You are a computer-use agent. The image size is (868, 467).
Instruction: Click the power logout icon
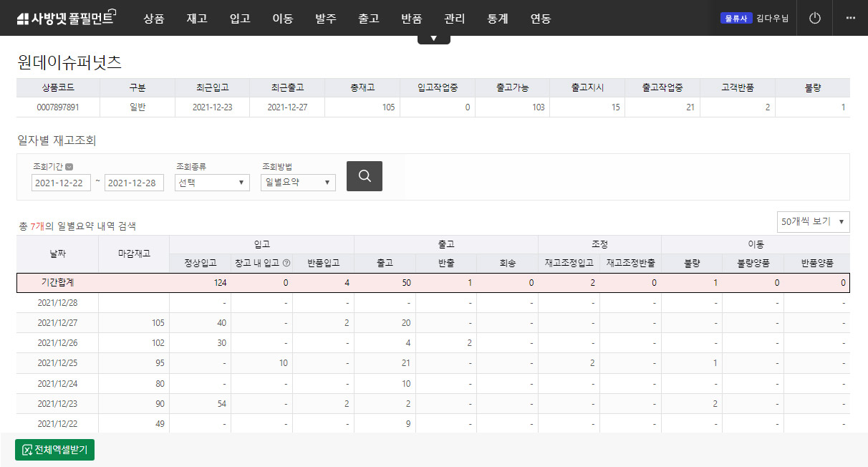tap(814, 18)
